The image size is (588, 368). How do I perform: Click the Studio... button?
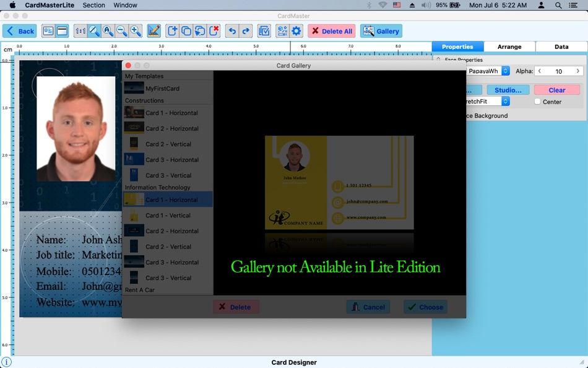(508, 90)
